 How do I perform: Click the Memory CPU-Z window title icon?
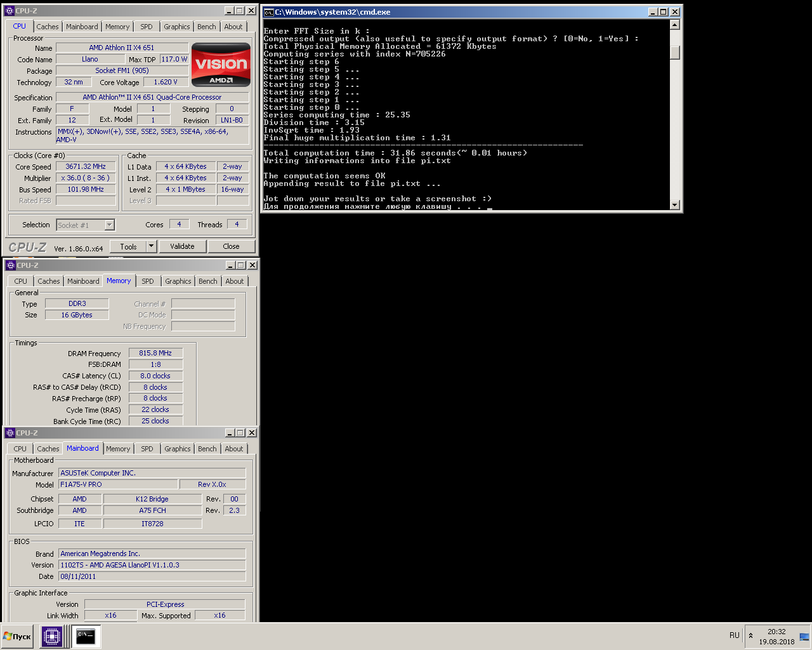coord(10,265)
